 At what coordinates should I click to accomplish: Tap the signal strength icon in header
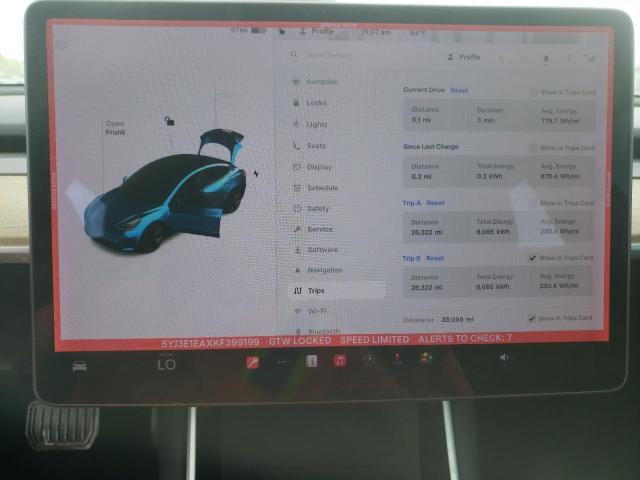(590, 59)
